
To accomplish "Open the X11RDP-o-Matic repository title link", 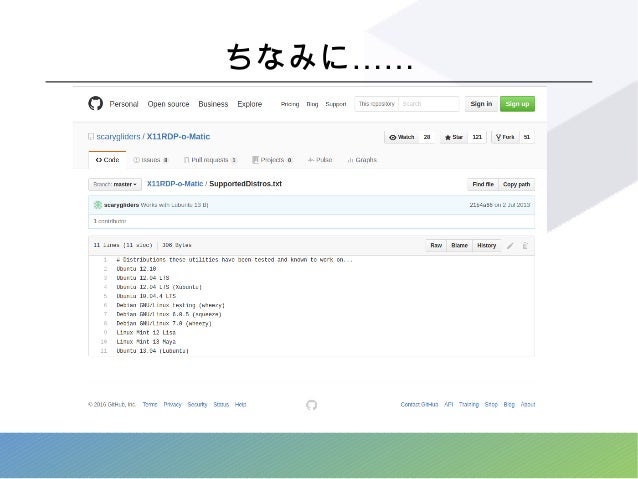I will point(178,137).
